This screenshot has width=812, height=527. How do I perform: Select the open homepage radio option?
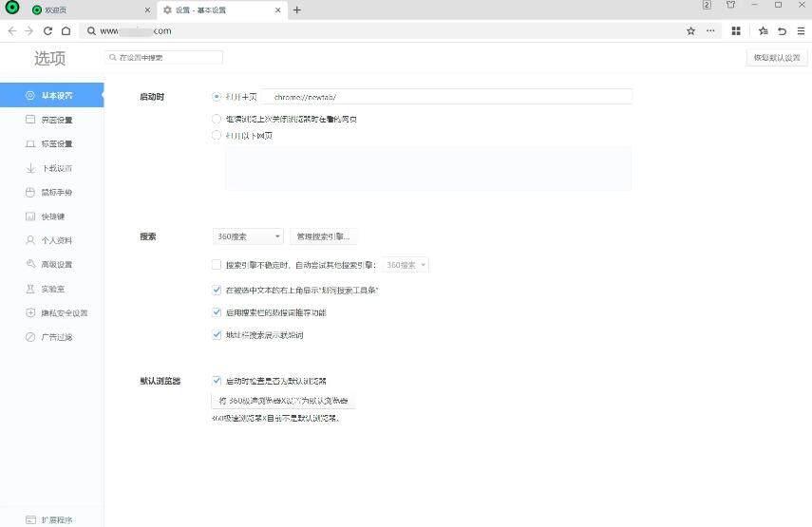tap(217, 97)
